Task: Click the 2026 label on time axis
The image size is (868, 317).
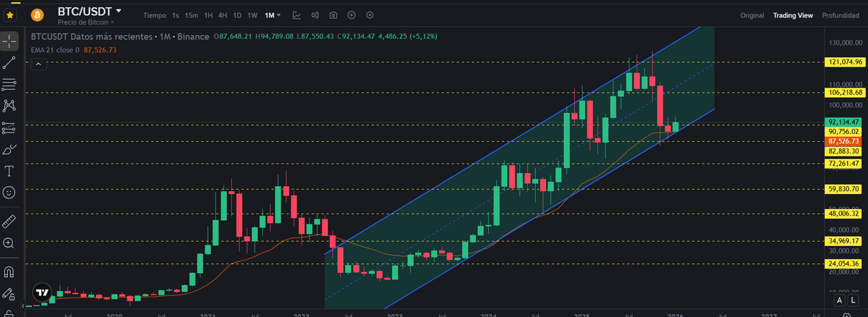Action: click(676, 315)
